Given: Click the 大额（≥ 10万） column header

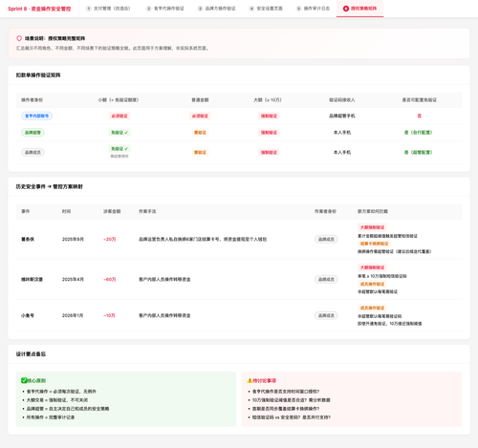Looking at the screenshot, I should point(268,100).
